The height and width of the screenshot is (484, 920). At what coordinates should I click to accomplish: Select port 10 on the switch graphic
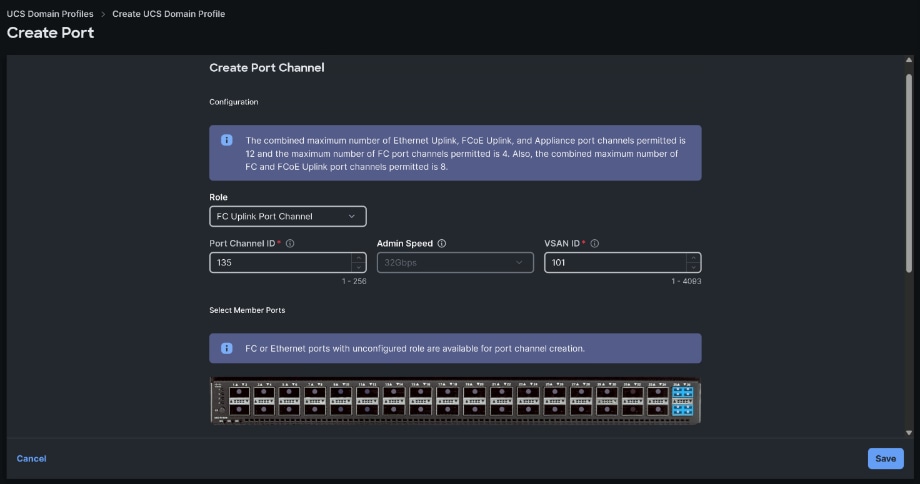340,409
